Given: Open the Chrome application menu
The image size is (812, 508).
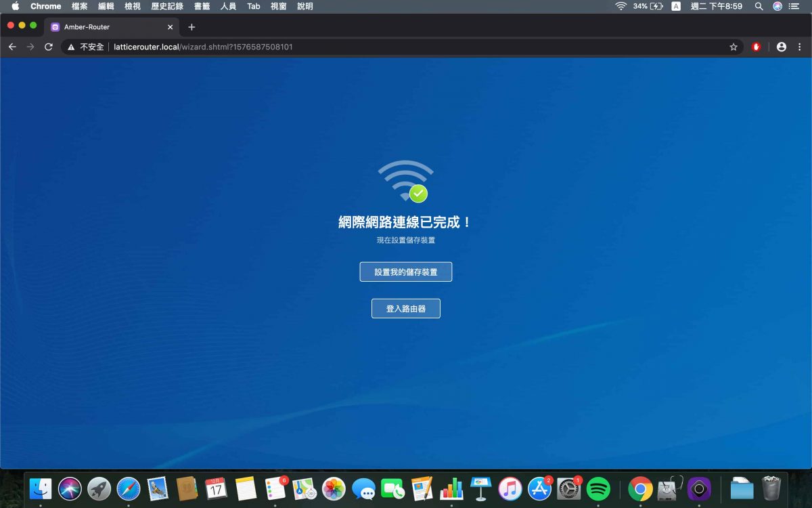Looking at the screenshot, I should (46, 6).
